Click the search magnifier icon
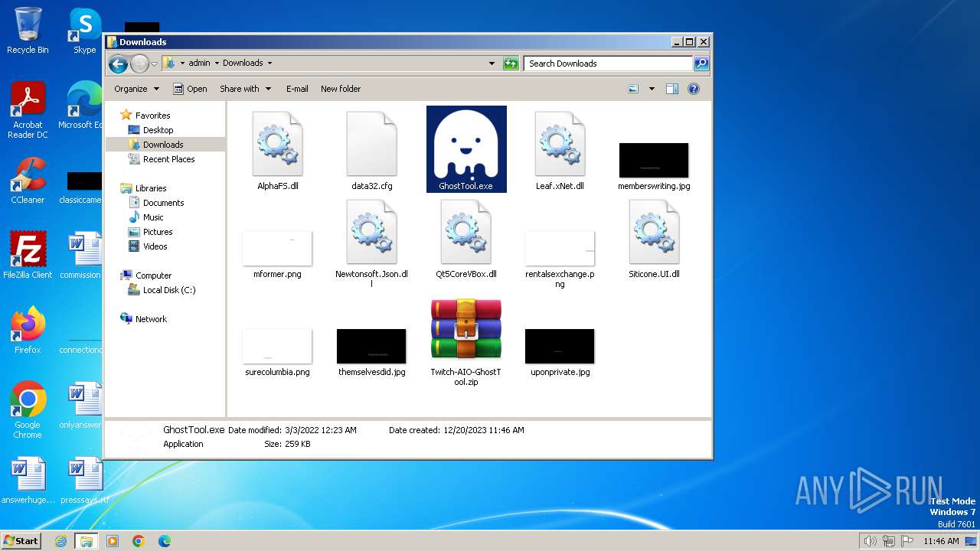Image resolution: width=980 pixels, height=551 pixels. (x=701, y=64)
